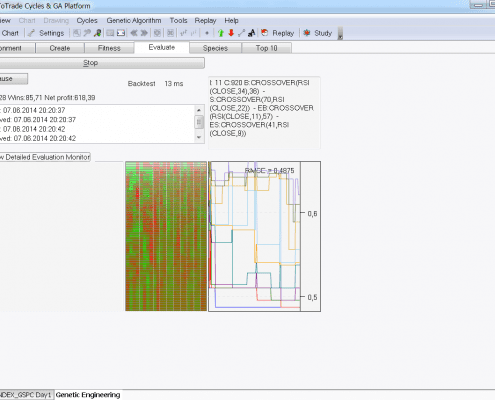Click the red-green population heatmap
The width and height of the screenshot is (495, 400).
[166, 236]
